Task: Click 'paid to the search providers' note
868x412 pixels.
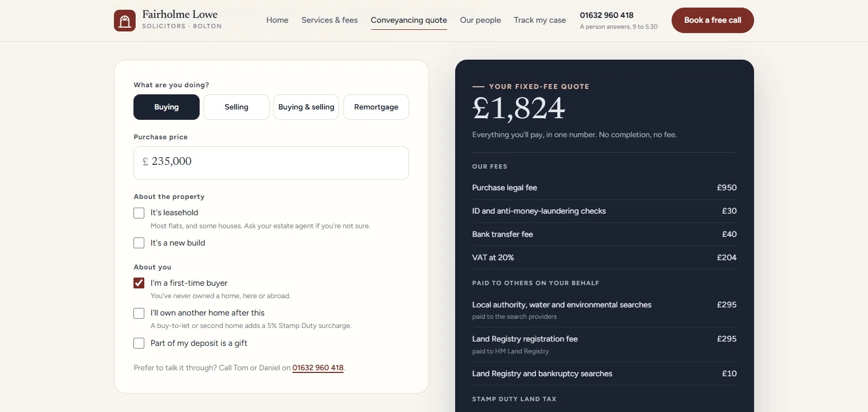Action: point(514,317)
